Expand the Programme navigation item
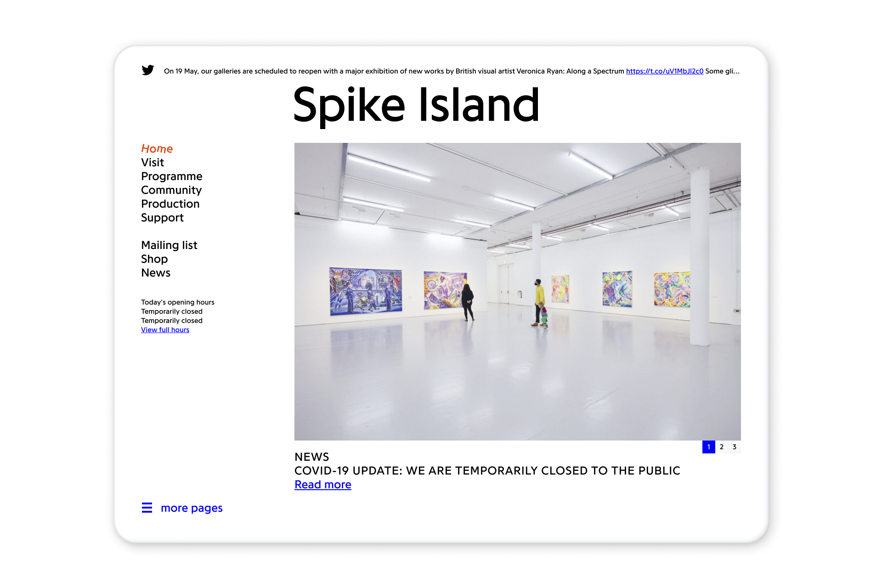882x588 pixels. click(x=171, y=176)
